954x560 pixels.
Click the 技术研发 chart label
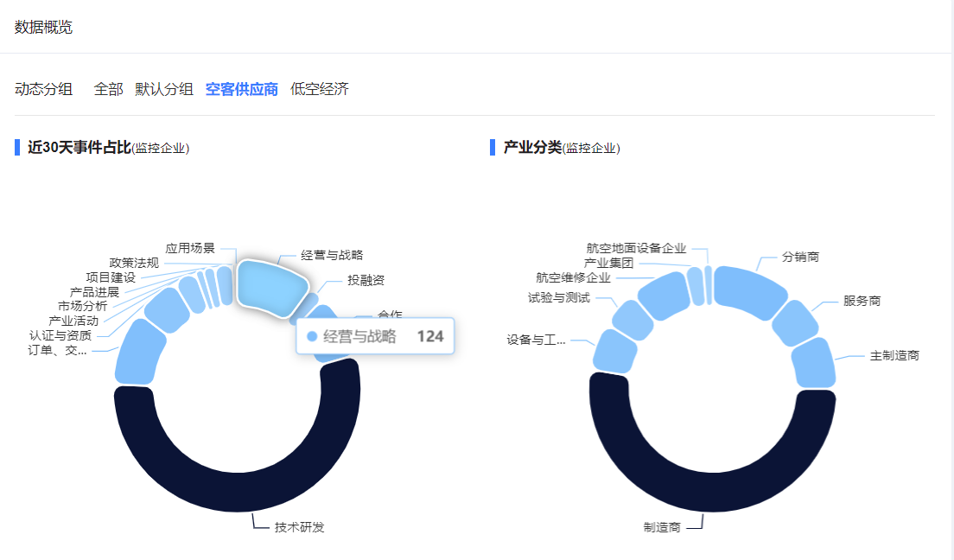click(x=299, y=527)
